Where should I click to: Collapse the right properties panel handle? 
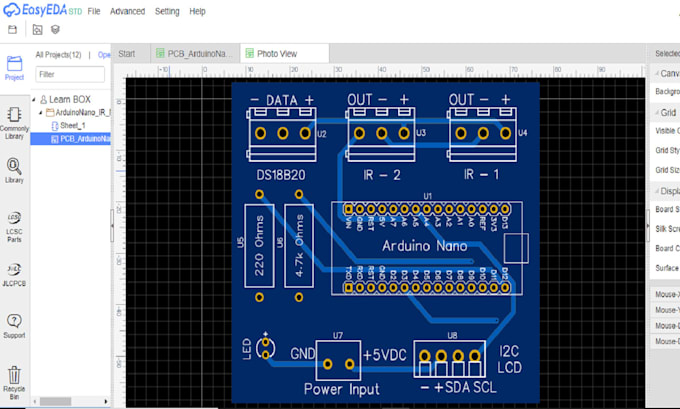click(x=648, y=226)
